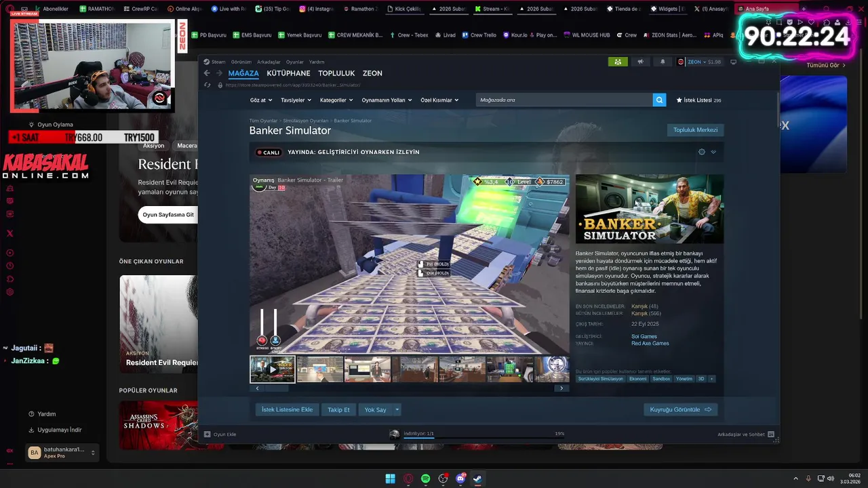Click the Banker Simulator capsule image
Viewport: 868px width, 488px height.
[650, 209]
